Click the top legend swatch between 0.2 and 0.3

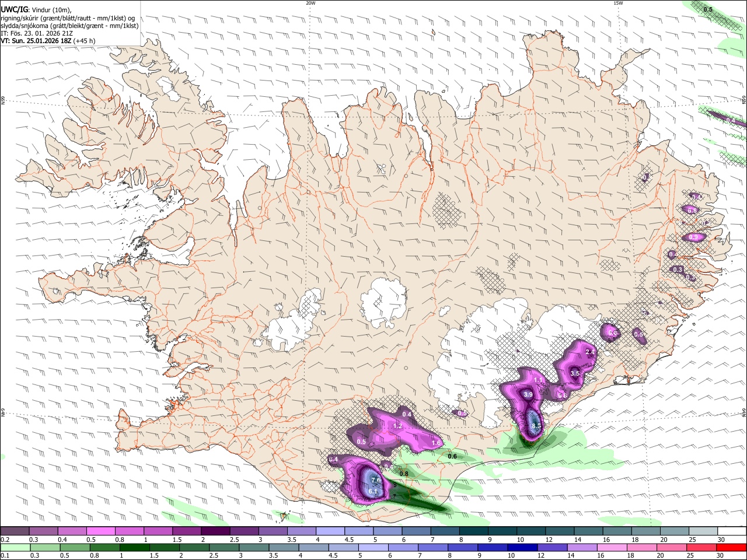click(x=15, y=531)
